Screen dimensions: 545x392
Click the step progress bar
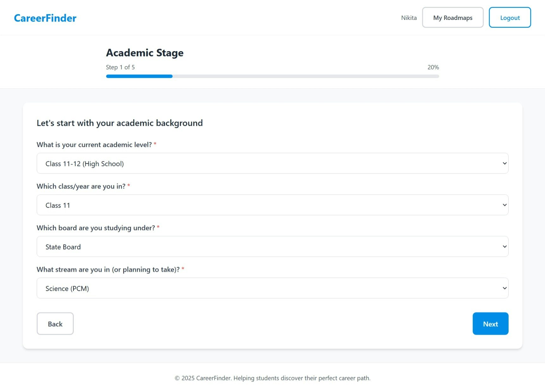(272, 76)
